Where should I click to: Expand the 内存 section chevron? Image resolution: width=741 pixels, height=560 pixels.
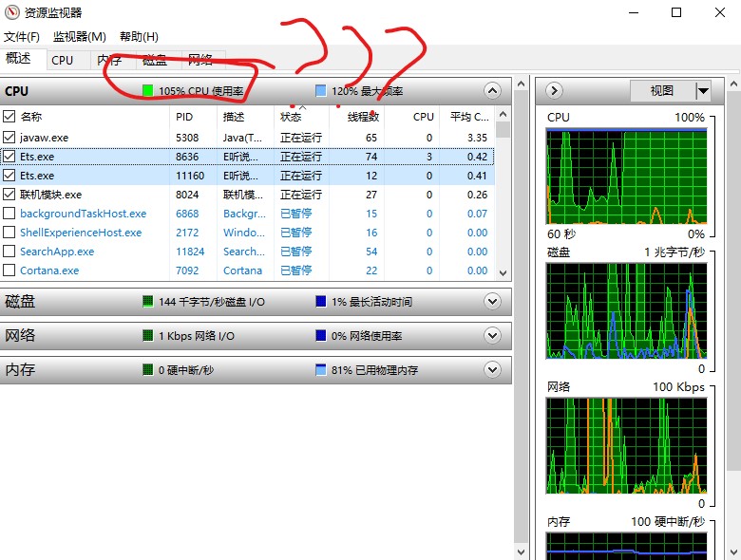point(492,369)
